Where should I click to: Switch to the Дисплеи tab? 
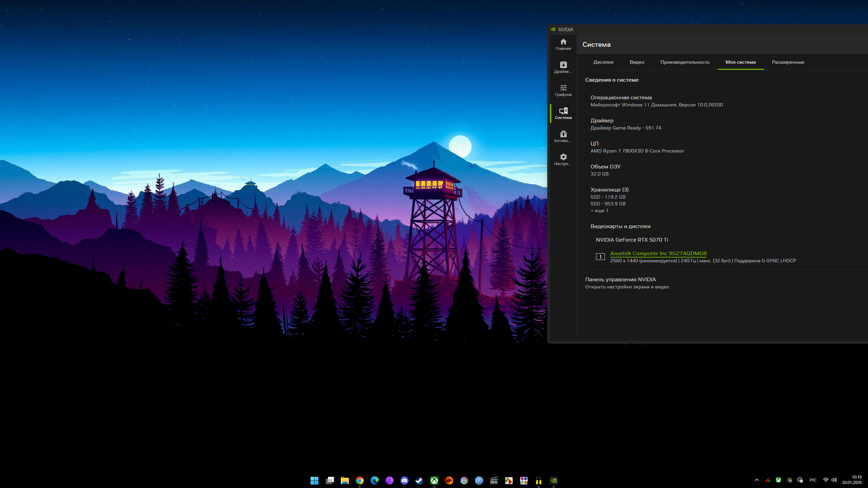[603, 62]
